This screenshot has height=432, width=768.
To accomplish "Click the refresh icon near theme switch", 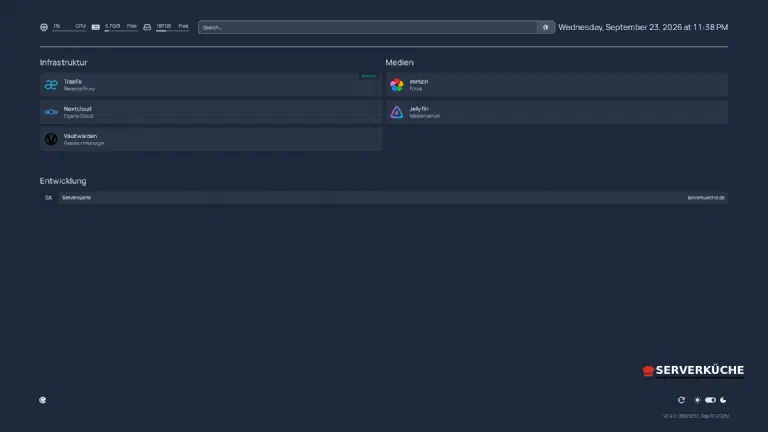I will tap(681, 400).
